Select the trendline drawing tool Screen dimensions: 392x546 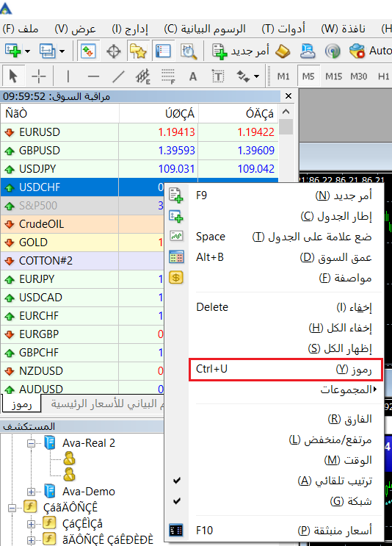tap(118, 76)
